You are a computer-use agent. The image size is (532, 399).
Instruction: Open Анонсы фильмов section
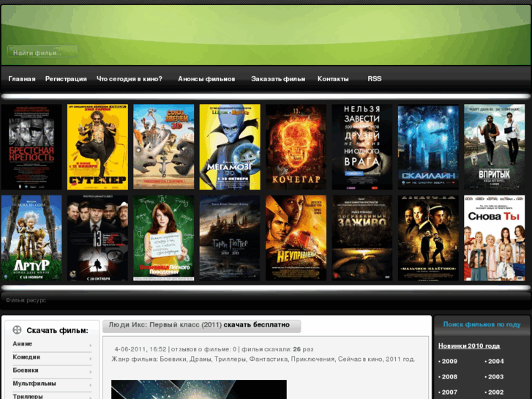click(x=206, y=79)
